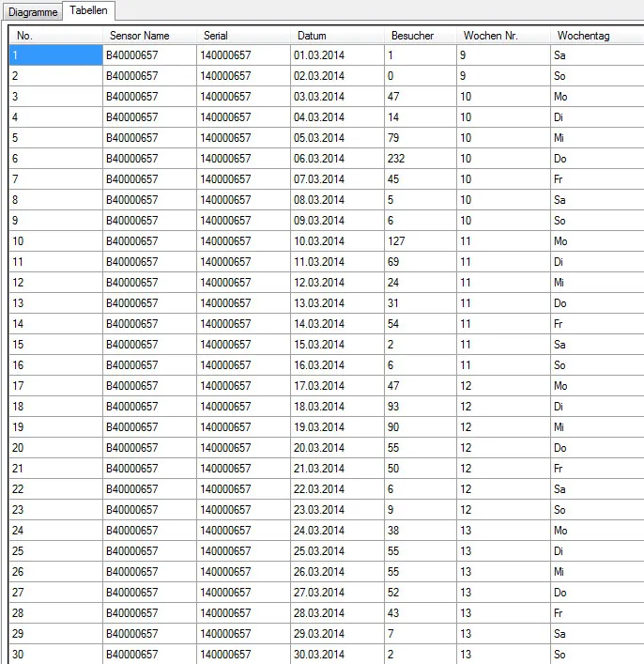This screenshot has height=664, width=644.
Task: Click Besucher value 232
Action: (x=421, y=159)
